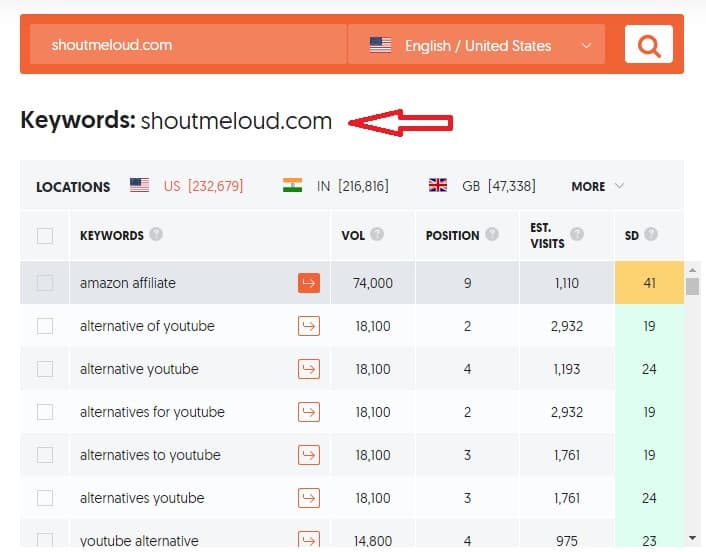
Task: Click help icon beside POSITION header
Action: point(492,234)
